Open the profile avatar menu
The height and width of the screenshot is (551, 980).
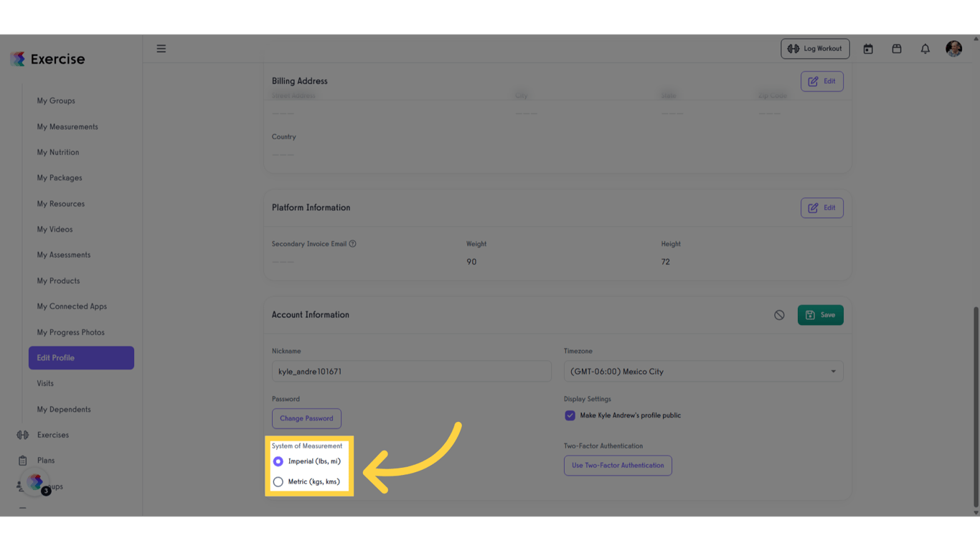point(953,48)
